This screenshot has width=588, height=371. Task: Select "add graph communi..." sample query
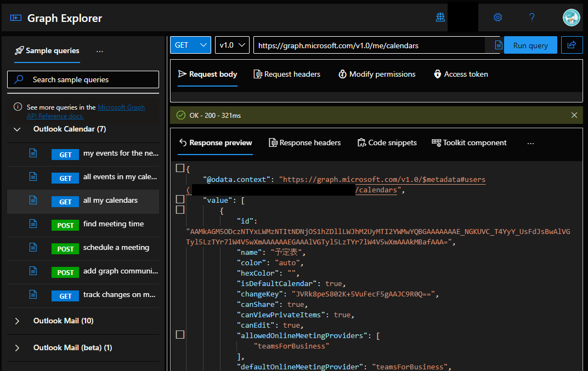121,271
